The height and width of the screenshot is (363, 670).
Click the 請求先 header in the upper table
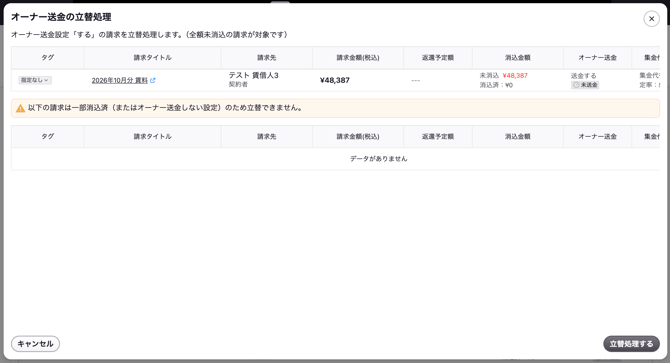tap(267, 58)
